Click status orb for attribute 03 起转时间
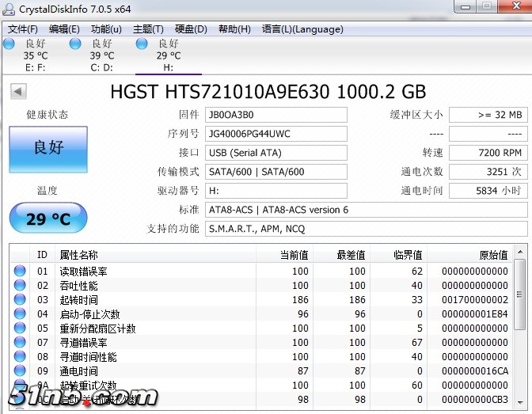Viewport: 532px width, 414px height. click(x=20, y=300)
